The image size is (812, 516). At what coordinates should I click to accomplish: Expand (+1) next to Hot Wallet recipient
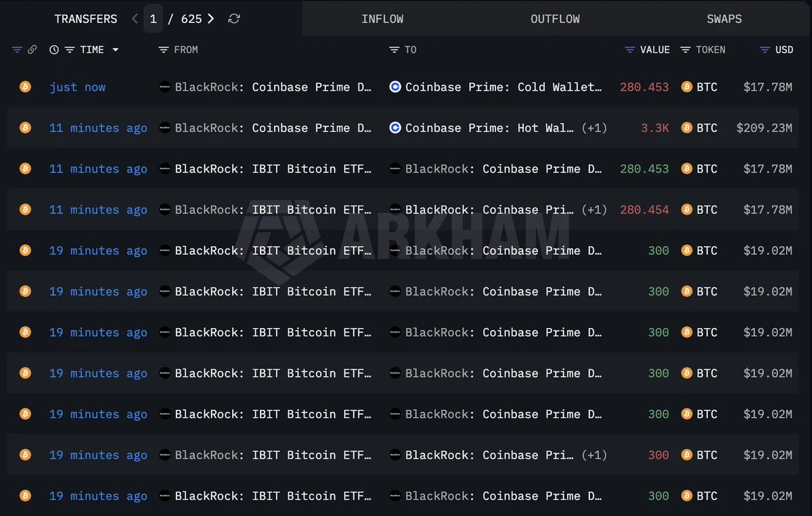[x=594, y=128]
